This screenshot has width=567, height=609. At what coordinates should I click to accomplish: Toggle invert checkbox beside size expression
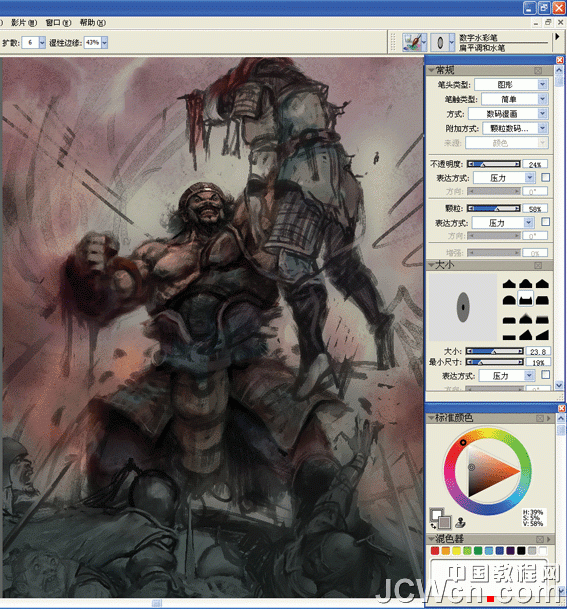[546, 374]
